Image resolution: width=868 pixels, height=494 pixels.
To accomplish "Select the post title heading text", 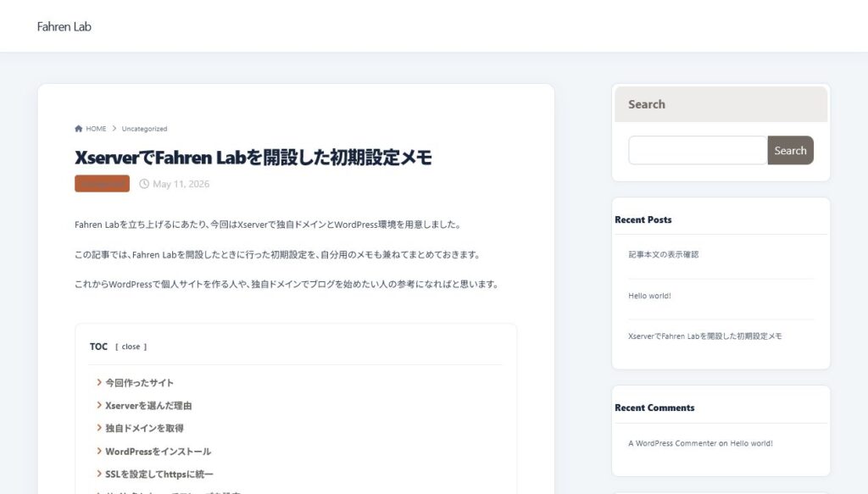I will [253, 158].
